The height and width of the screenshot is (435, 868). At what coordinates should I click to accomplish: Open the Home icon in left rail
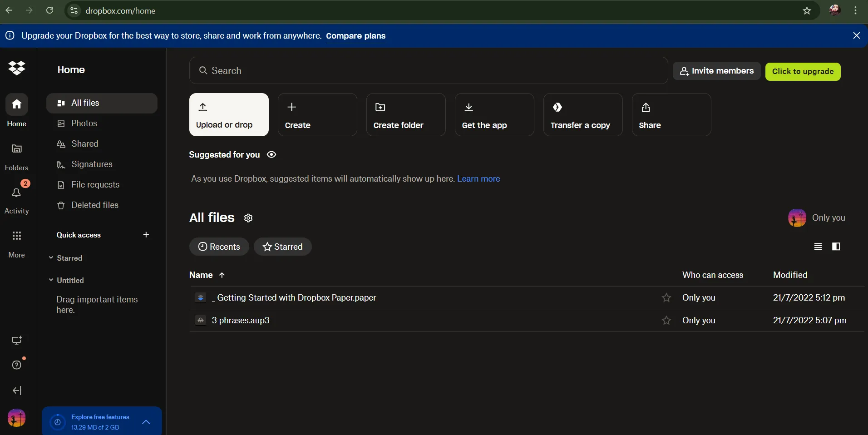17,104
